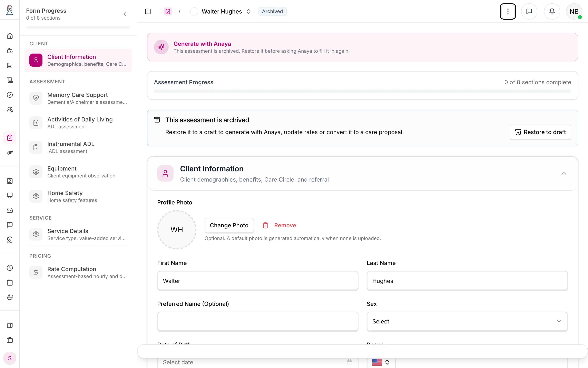Click the First Name field

click(x=257, y=281)
